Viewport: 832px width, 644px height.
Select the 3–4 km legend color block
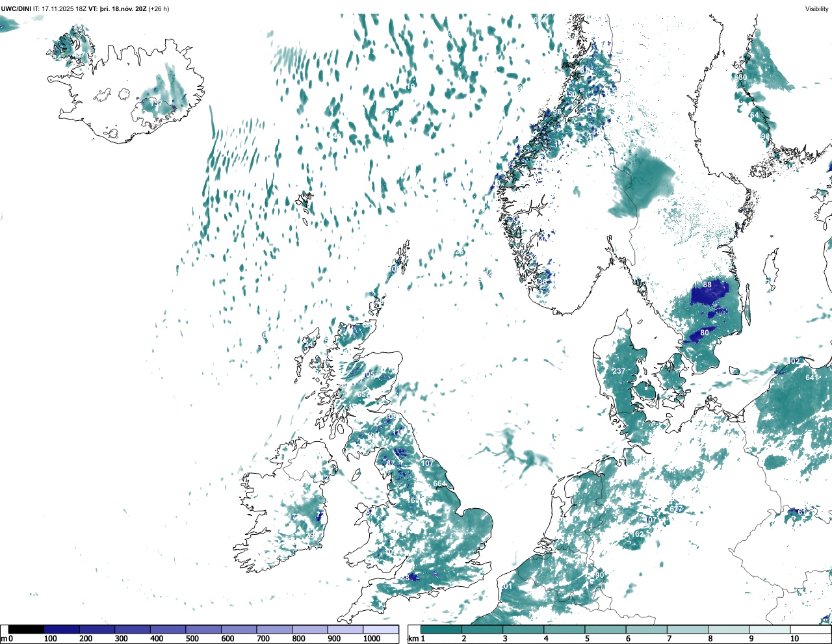click(523, 629)
